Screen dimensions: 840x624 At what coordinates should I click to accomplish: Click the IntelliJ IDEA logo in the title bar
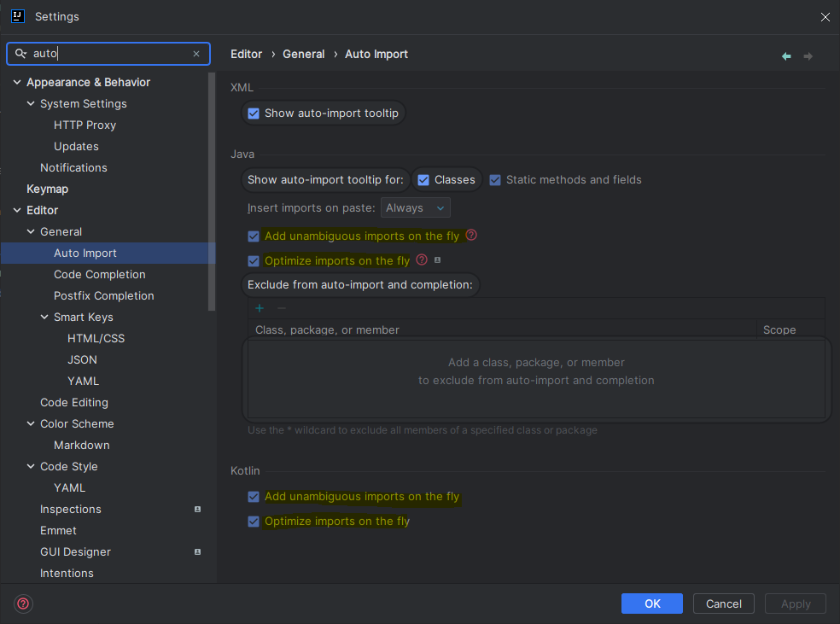pos(18,16)
